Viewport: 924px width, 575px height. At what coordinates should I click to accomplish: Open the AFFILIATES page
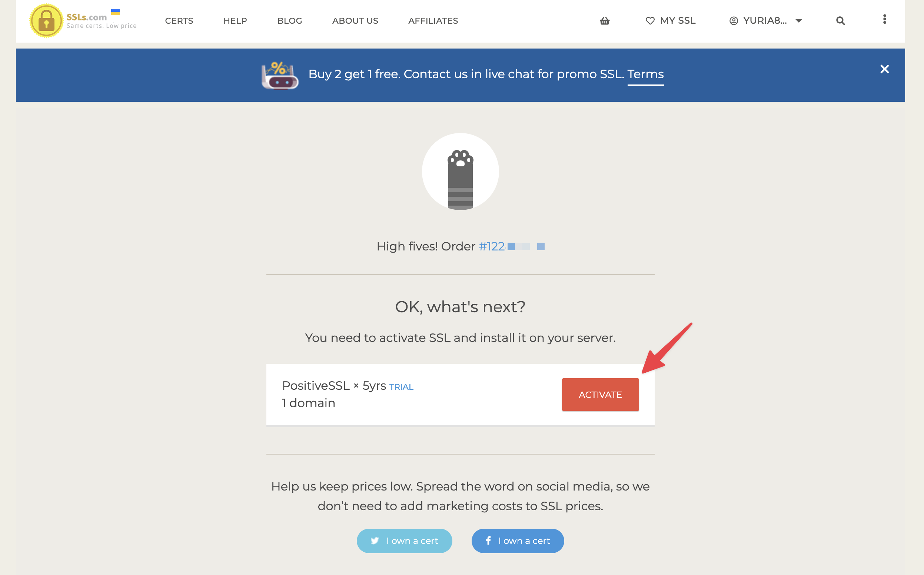[433, 21]
